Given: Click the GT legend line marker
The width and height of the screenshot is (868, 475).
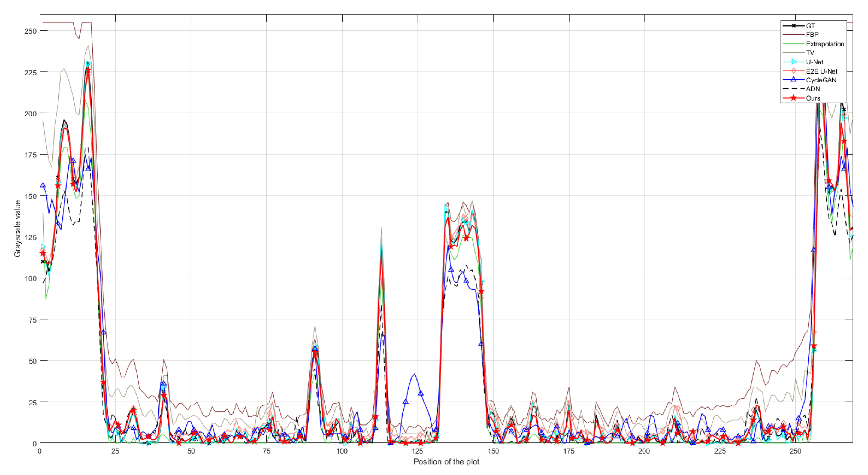Looking at the screenshot, I should point(793,26).
